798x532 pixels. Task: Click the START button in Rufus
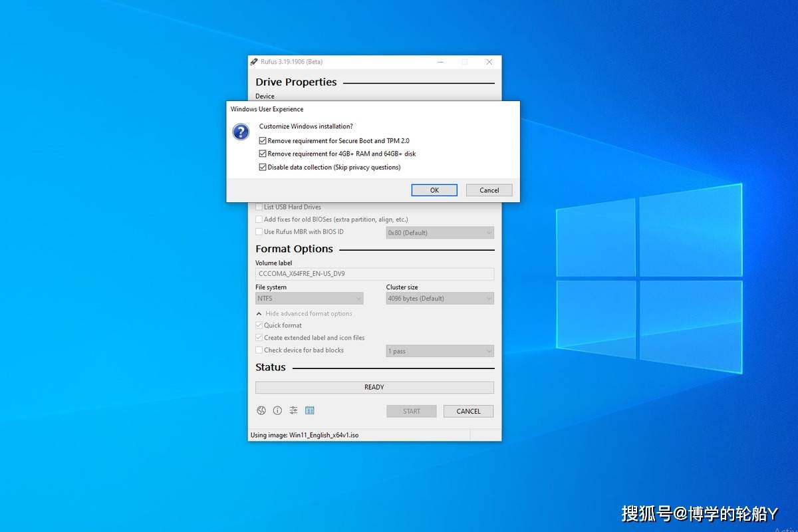click(412, 411)
